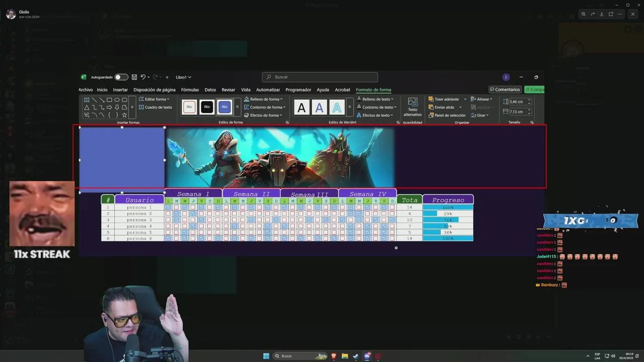
Task: Switch to the Fórmulas tab
Action: [190, 90]
